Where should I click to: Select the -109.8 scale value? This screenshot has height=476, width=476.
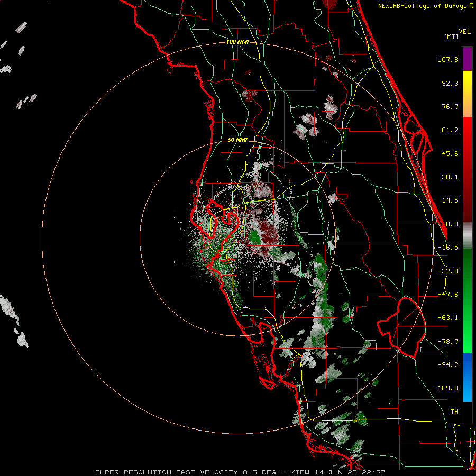click(x=446, y=388)
